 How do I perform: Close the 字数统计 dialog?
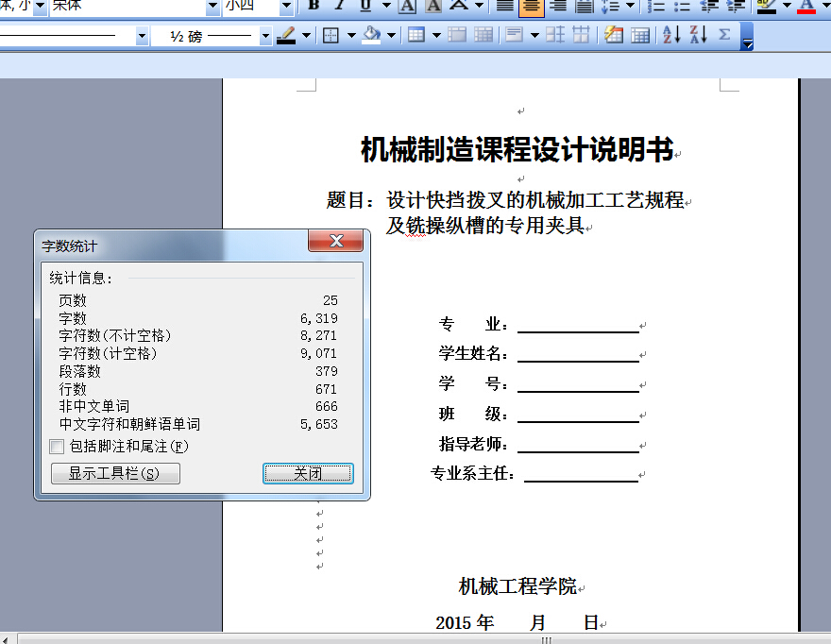coord(335,241)
